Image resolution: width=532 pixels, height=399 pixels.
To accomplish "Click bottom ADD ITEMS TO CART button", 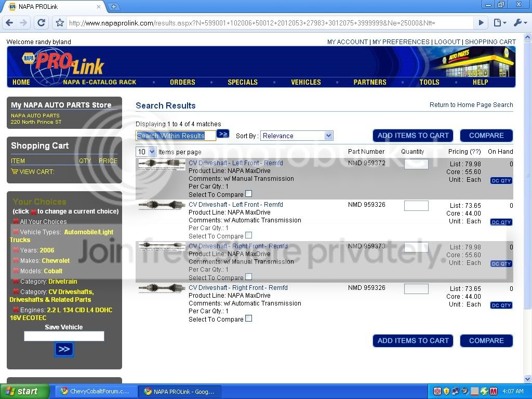I will (413, 341).
